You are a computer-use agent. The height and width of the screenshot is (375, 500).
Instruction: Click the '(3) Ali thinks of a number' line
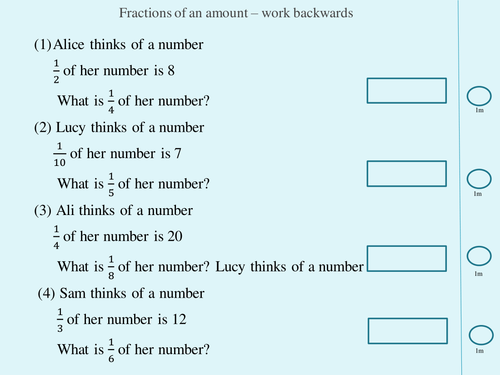pyautogui.click(x=113, y=211)
